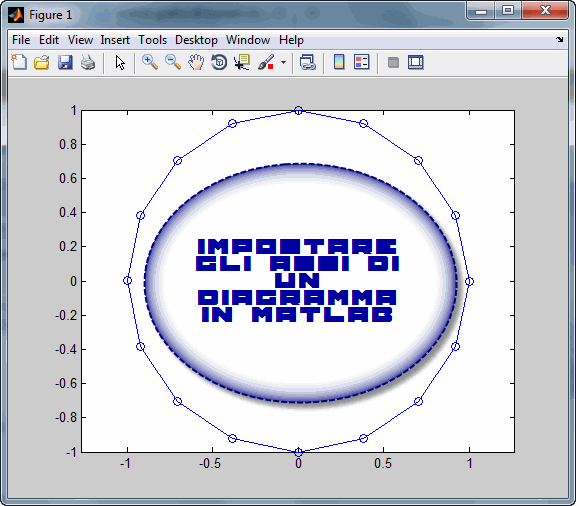The width and height of the screenshot is (576, 506).
Task: Minimize the Figure 1 window
Action: (480, 11)
